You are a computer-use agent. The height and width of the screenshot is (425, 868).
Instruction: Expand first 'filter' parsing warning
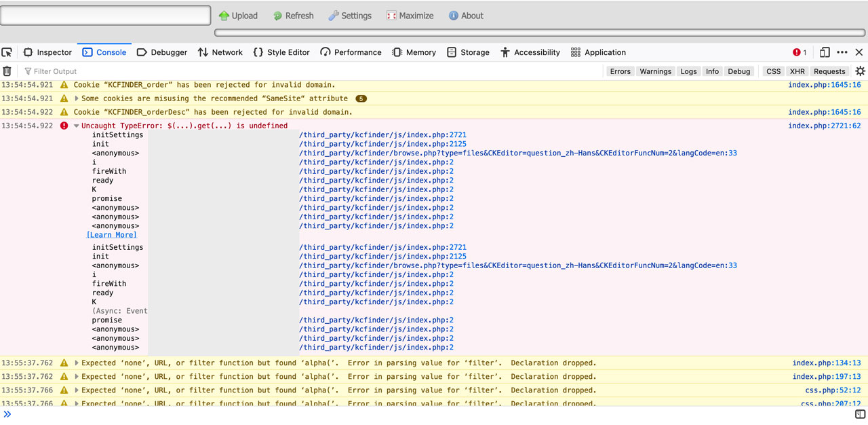point(77,363)
